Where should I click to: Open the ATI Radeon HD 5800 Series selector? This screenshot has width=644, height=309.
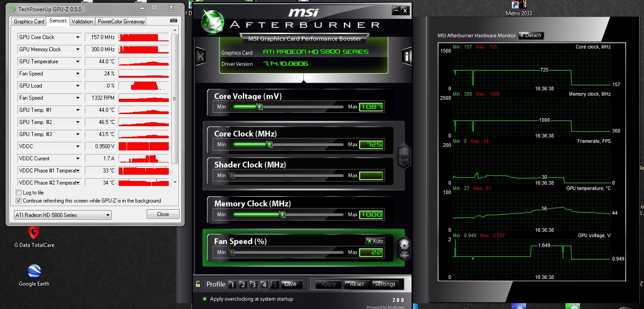tap(63, 215)
